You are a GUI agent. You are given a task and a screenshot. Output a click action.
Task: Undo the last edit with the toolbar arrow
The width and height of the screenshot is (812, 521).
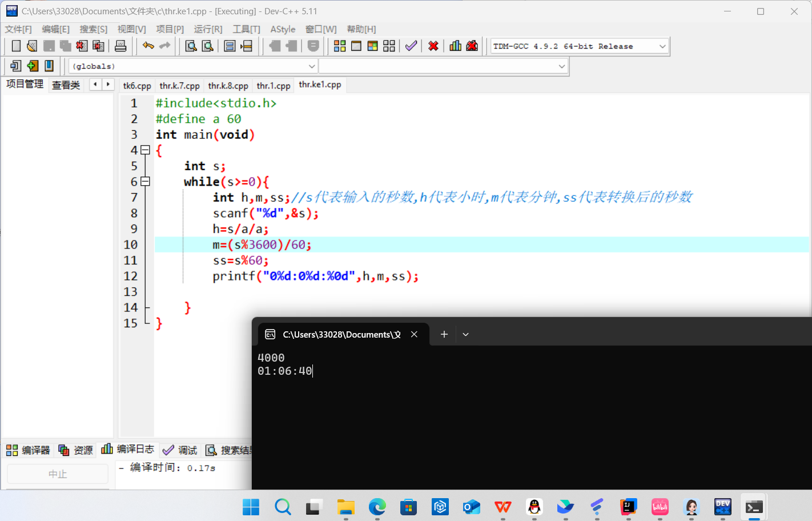[148, 46]
